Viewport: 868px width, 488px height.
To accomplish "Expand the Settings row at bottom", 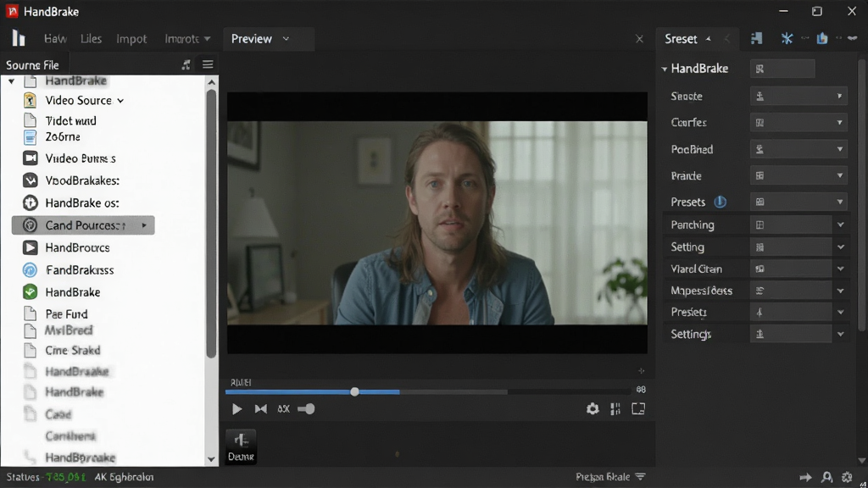I will tap(840, 334).
